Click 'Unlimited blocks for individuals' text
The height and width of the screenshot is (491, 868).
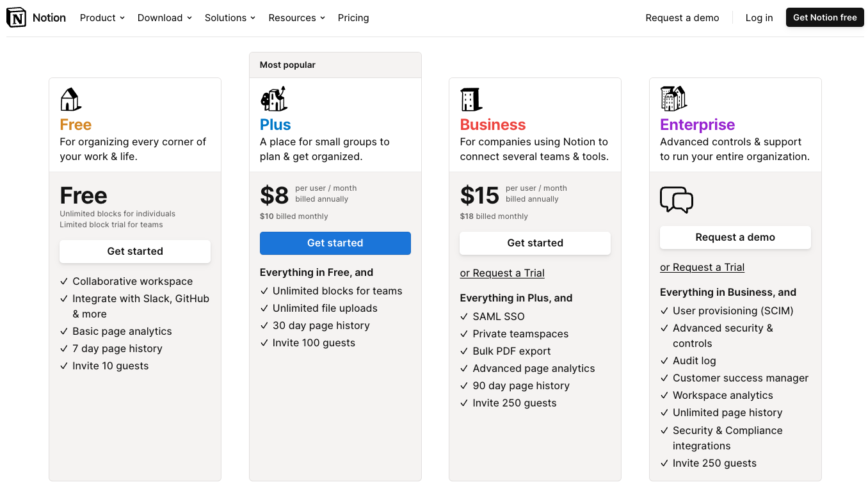[x=117, y=214]
